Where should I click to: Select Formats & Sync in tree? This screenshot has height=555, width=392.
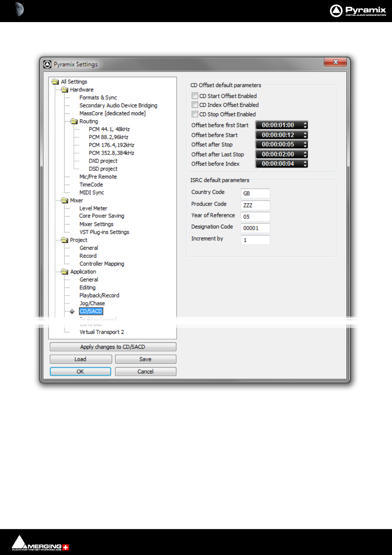(98, 98)
